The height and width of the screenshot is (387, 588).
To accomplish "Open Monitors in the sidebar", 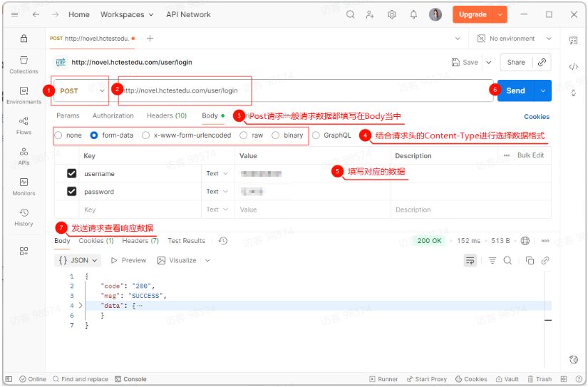I will [x=24, y=187].
